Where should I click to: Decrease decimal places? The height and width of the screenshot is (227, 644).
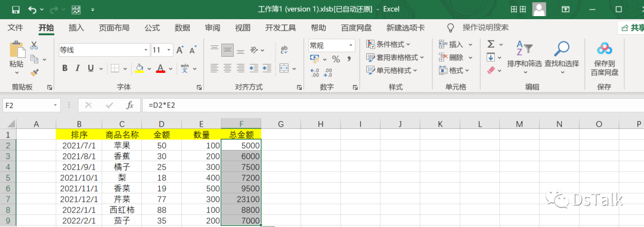pos(328,73)
